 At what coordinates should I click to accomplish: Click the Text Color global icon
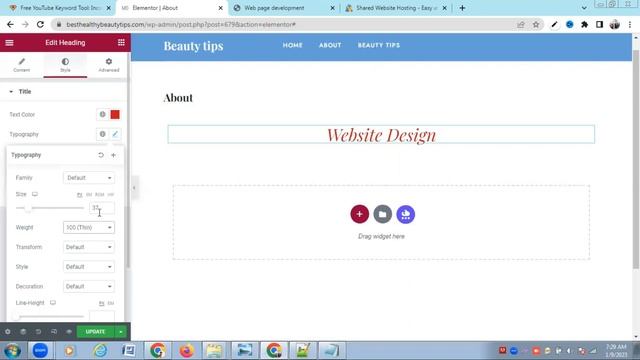[x=102, y=115]
